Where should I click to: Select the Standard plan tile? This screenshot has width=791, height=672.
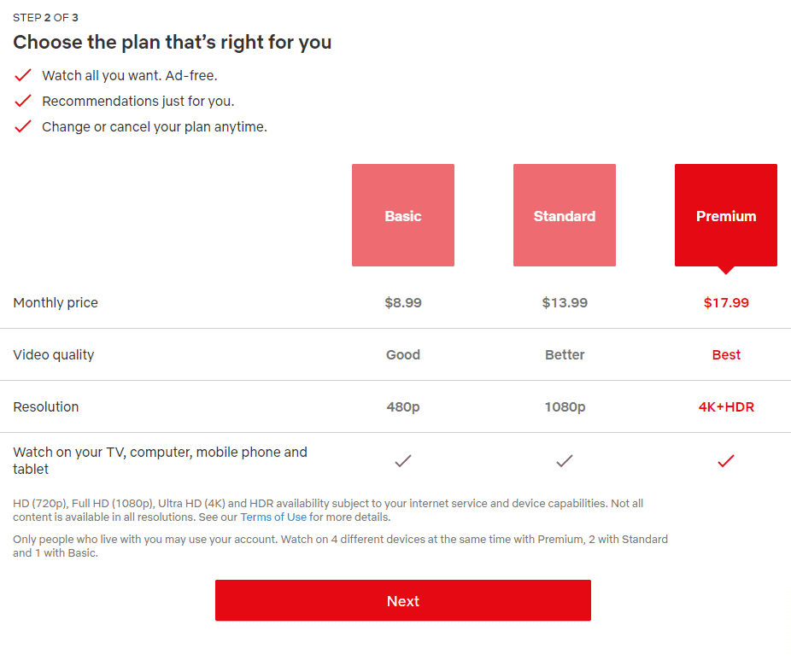coord(565,215)
